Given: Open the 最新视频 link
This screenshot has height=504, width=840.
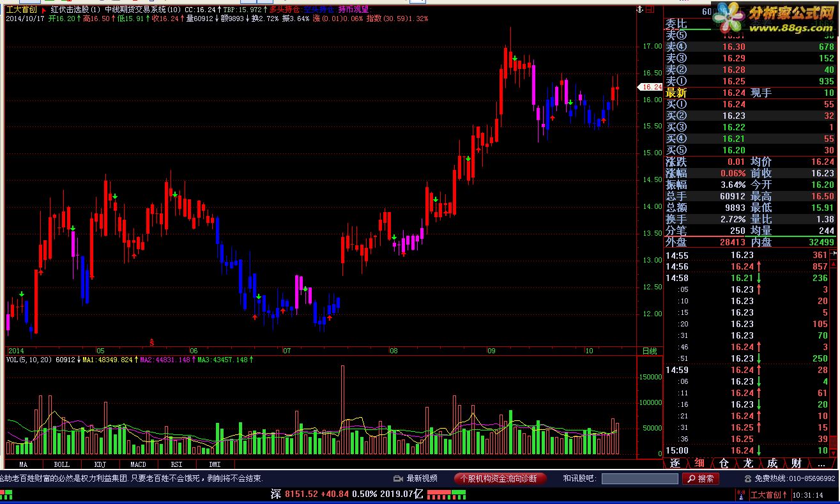Looking at the screenshot, I should [x=422, y=478].
